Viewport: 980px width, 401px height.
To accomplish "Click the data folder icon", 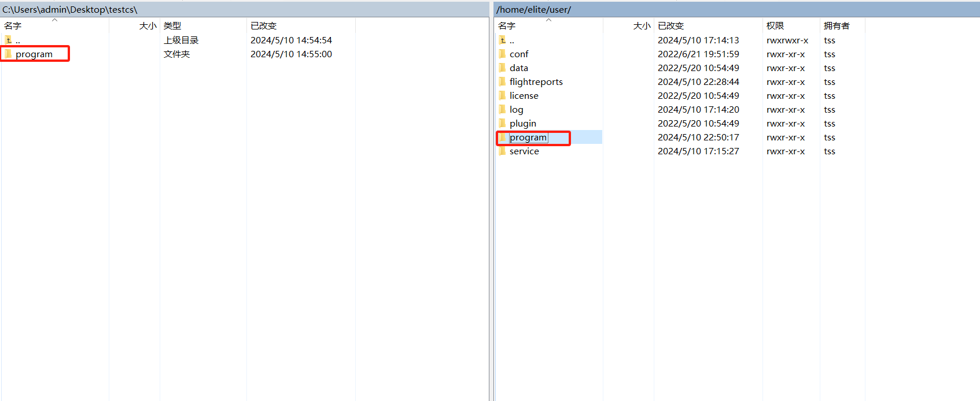I will coord(502,68).
